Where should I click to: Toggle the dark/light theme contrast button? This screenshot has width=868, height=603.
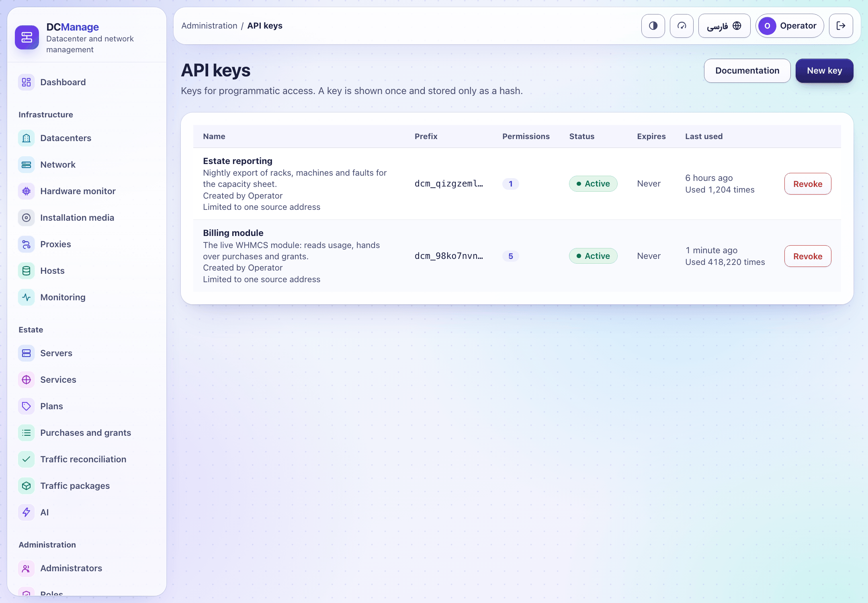click(x=653, y=26)
